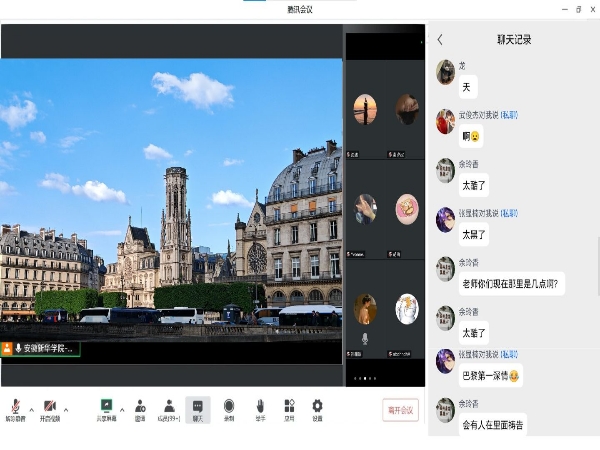Click the share screen icon
600x450 pixels.
tap(106, 406)
